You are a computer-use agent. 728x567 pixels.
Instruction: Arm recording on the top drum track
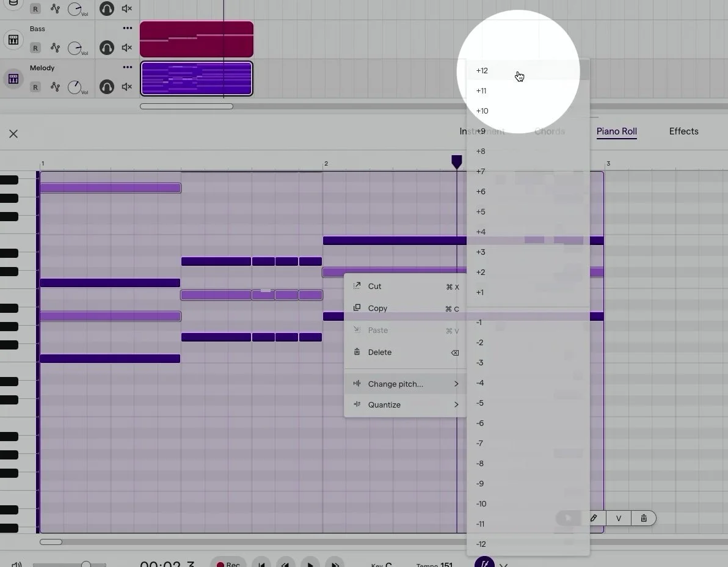35,9
